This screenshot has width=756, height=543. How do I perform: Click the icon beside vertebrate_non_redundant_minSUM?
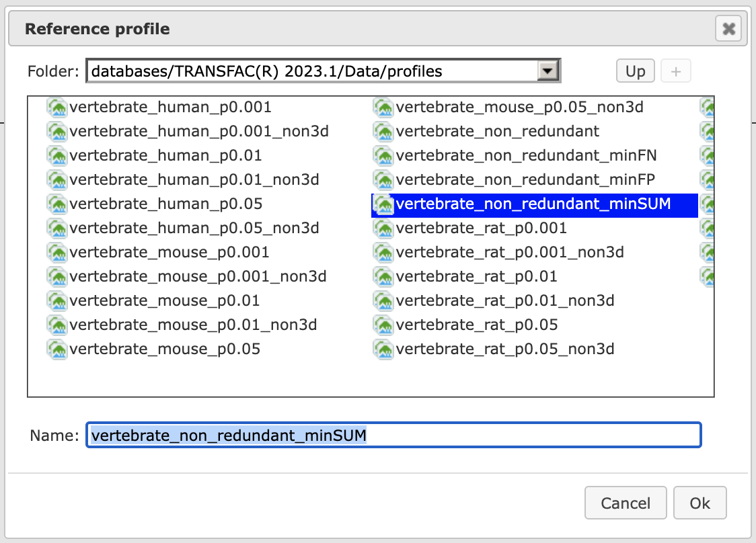[x=384, y=204]
